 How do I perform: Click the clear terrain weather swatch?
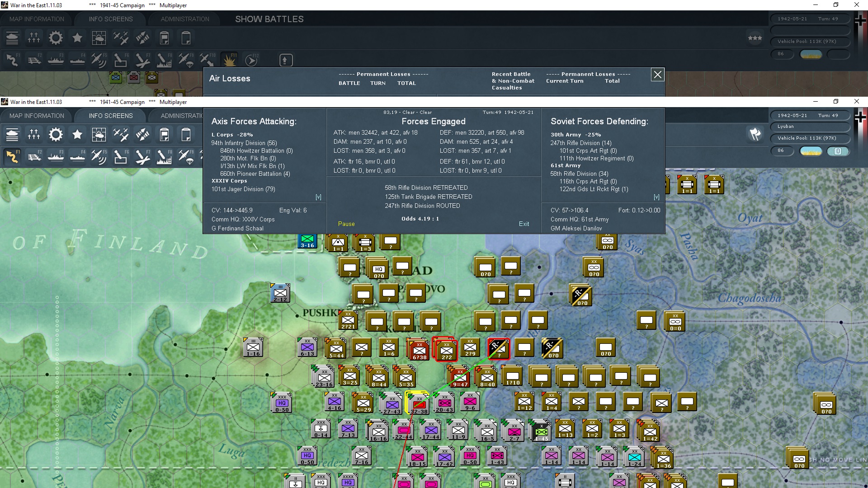(811, 151)
